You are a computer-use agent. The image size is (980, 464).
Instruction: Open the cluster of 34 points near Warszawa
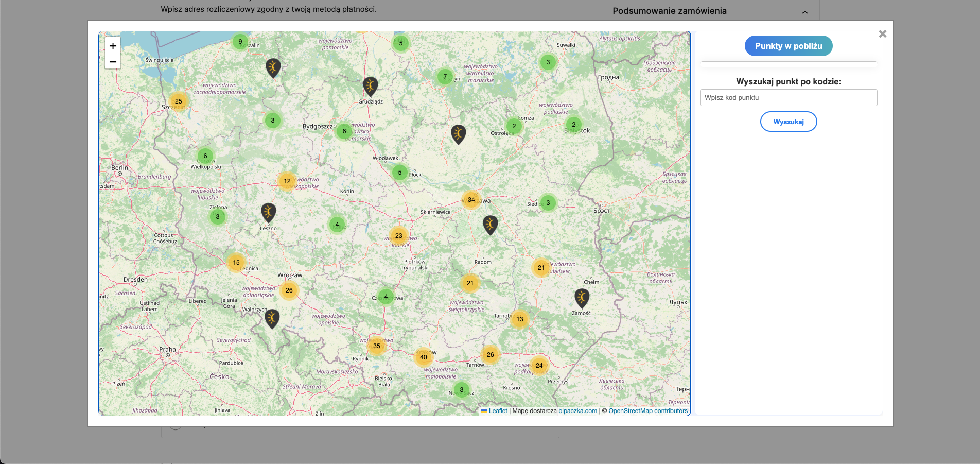pyautogui.click(x=471, y=199)
